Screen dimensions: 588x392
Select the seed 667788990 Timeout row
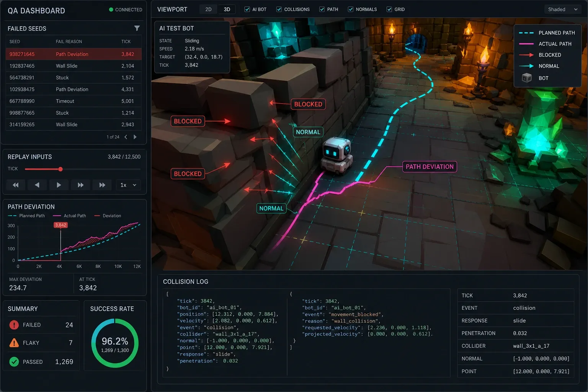(x=73, y=101)
